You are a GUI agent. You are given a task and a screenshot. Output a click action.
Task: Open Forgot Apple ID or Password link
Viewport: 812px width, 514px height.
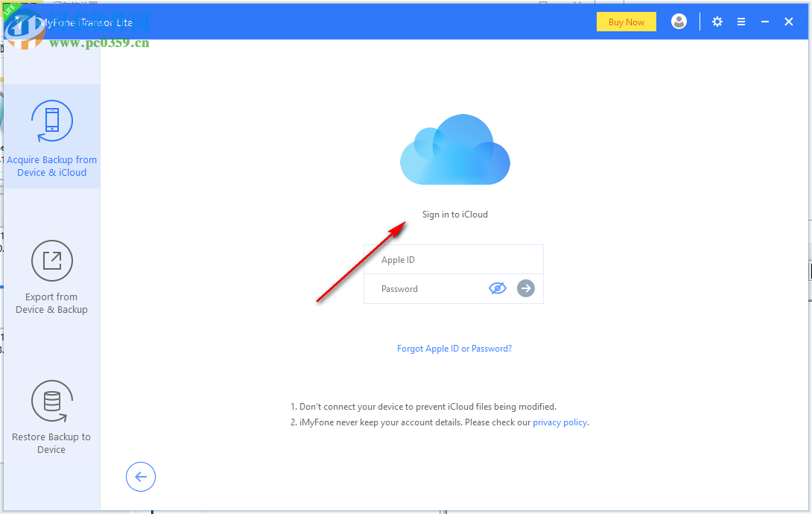pos(454,348)
